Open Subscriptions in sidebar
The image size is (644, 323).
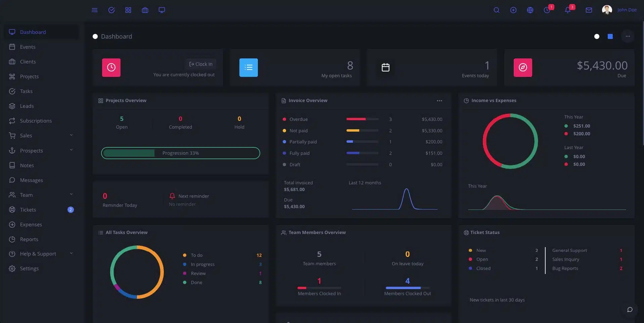pyautogui.click(x=42, y=121)
